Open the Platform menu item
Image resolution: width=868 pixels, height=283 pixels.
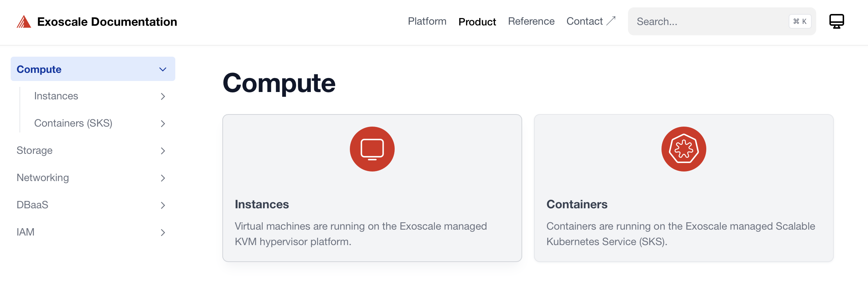point(427,21)
